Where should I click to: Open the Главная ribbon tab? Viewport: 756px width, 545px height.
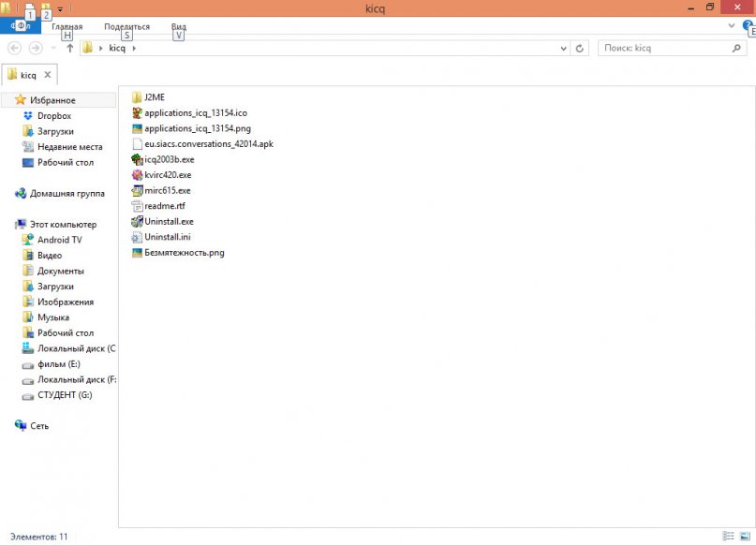[67, 26]
